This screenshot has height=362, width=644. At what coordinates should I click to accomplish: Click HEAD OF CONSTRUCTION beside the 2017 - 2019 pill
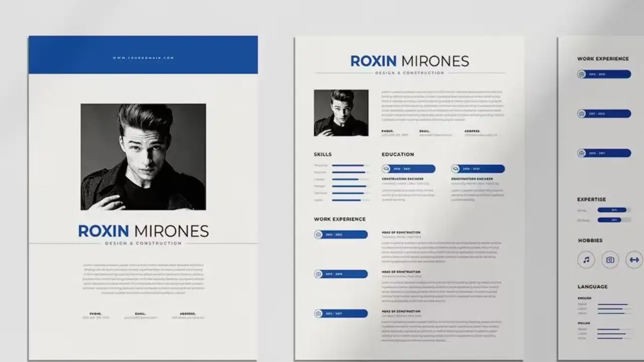tap(401, 272)
